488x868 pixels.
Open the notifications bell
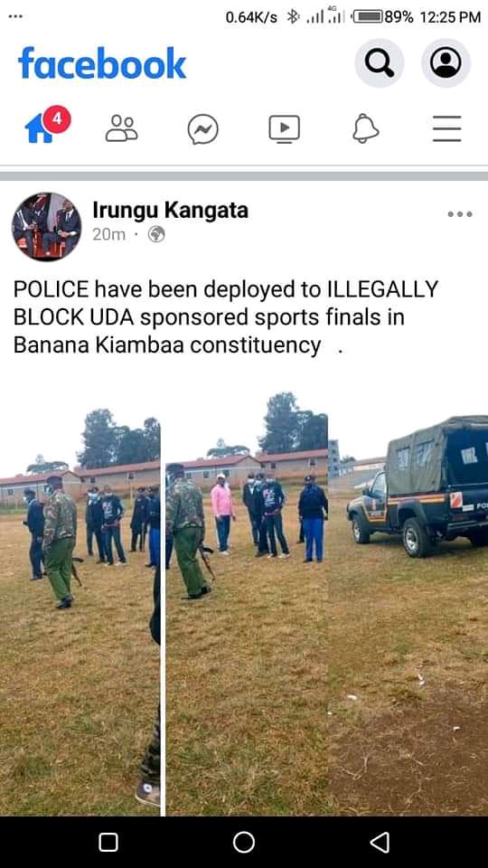click(366, 128)
